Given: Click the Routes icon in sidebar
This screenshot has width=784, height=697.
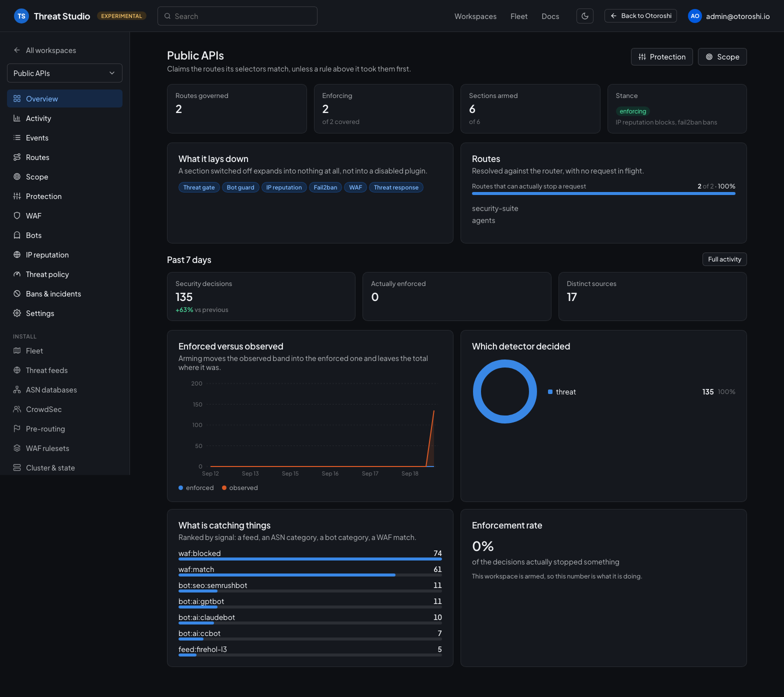Looking at the screenshot, I should point(17,157).
